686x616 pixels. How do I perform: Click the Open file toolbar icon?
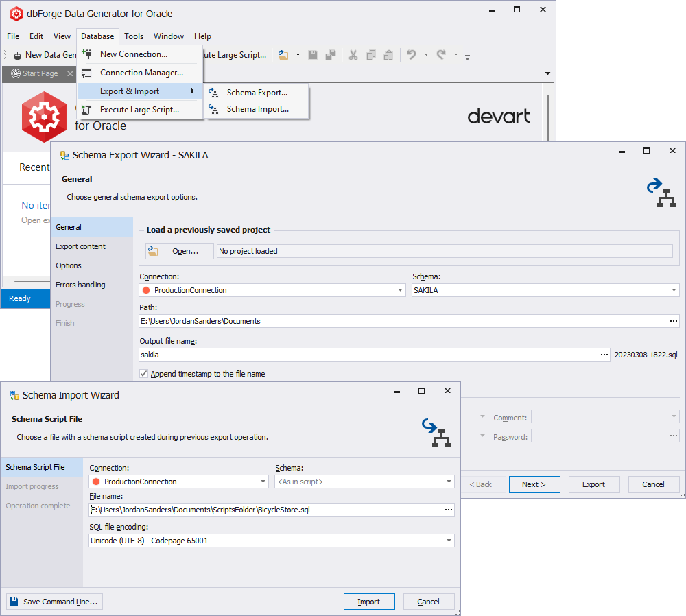point(283,55)
